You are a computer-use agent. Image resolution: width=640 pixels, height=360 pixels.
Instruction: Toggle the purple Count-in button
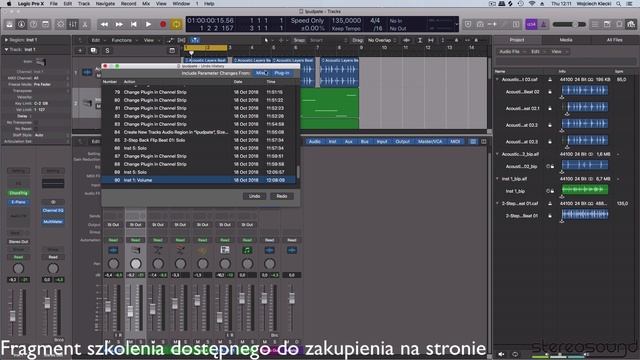click(531, 24)
